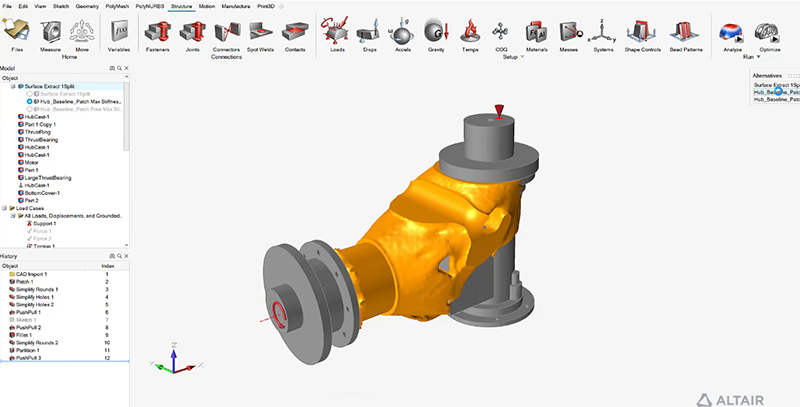
Task: Select BottomCover-1 in the model tree
Action: tap(42, 193)
